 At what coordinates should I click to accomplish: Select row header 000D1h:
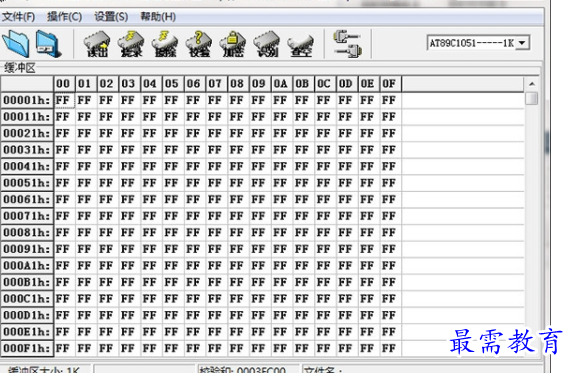click(x=27, y=315)
